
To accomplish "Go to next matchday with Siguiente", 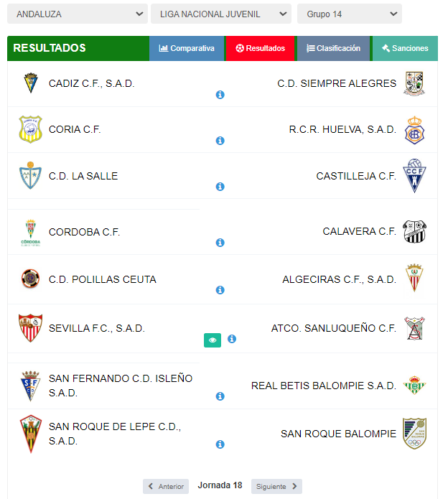I will pos(276,486).
